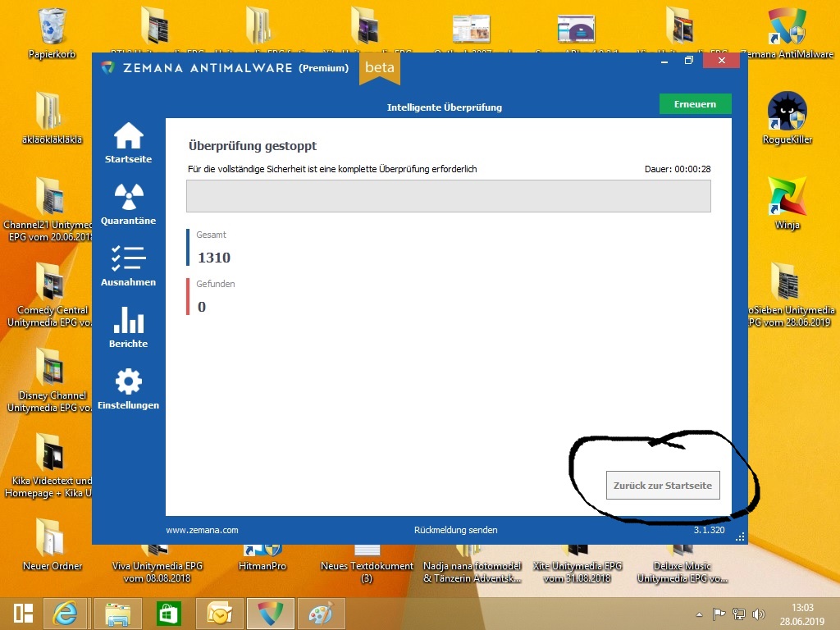840x630 pixels.
Task: Open Internet Explorer from taskbar
Action: (x=65, y=614)
